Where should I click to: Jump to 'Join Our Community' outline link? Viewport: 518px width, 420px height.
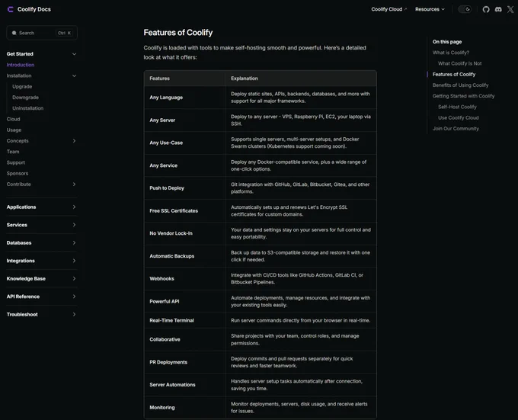click(x=456, y=129)
